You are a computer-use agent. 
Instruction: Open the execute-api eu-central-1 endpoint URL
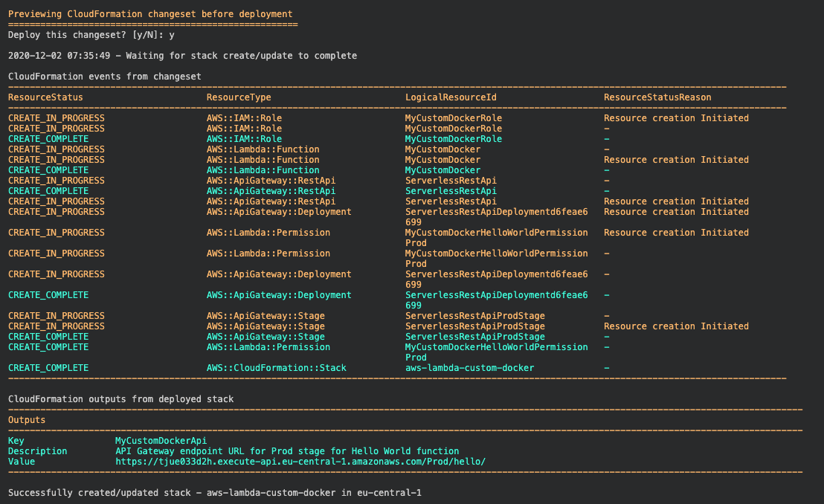click(300, 462)
